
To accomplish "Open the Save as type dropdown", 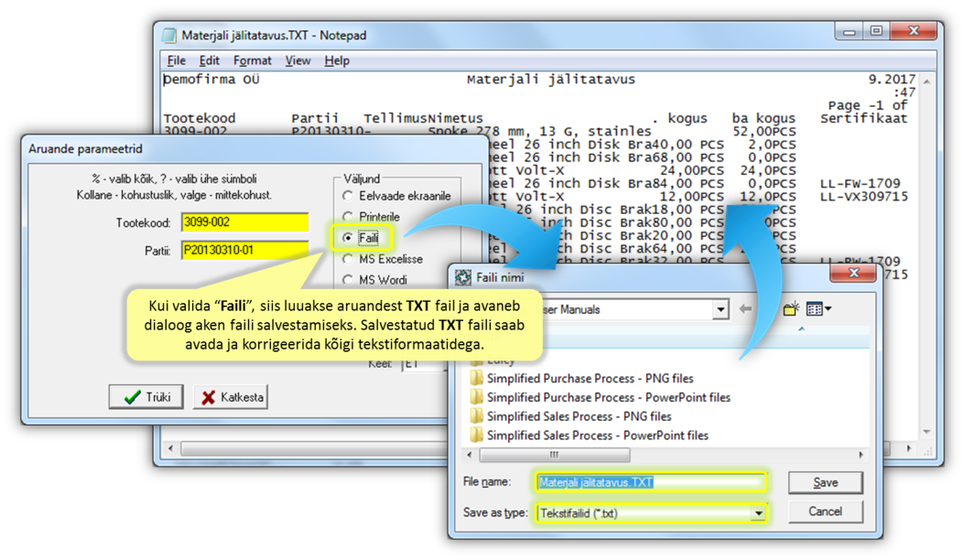I will pos(758,512).
